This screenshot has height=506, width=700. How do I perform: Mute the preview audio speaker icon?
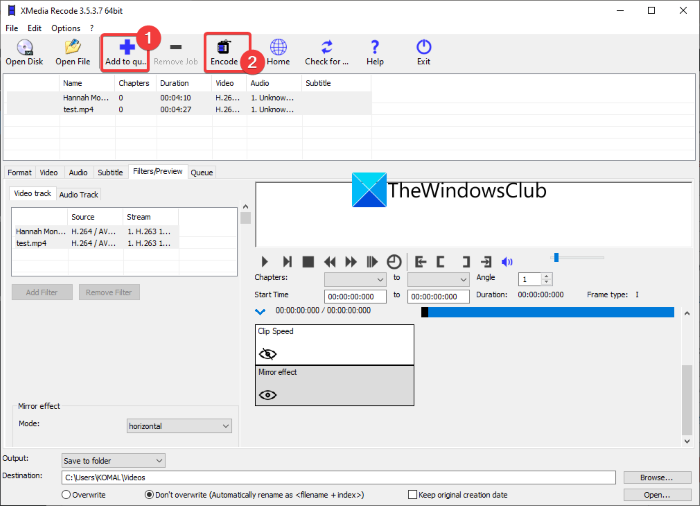(507, 262)
